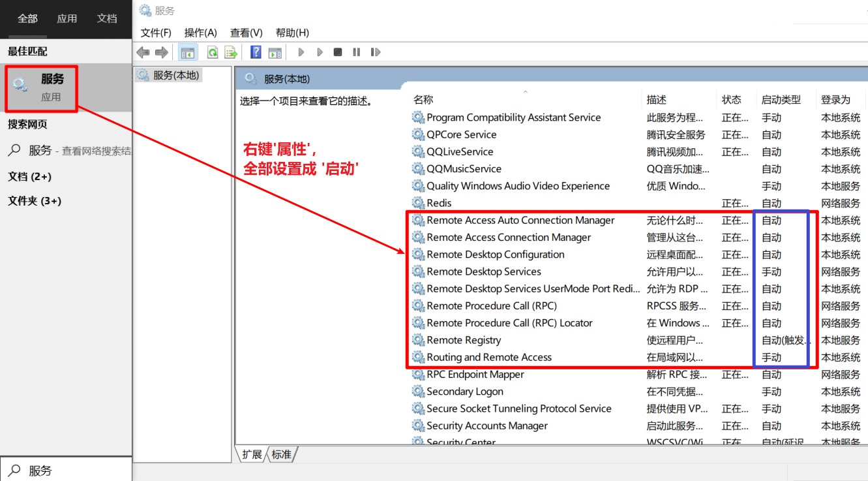Sort services by the 名称 column header
The height and width of the screenshot is (481, 868).
[x=423, y=100]
